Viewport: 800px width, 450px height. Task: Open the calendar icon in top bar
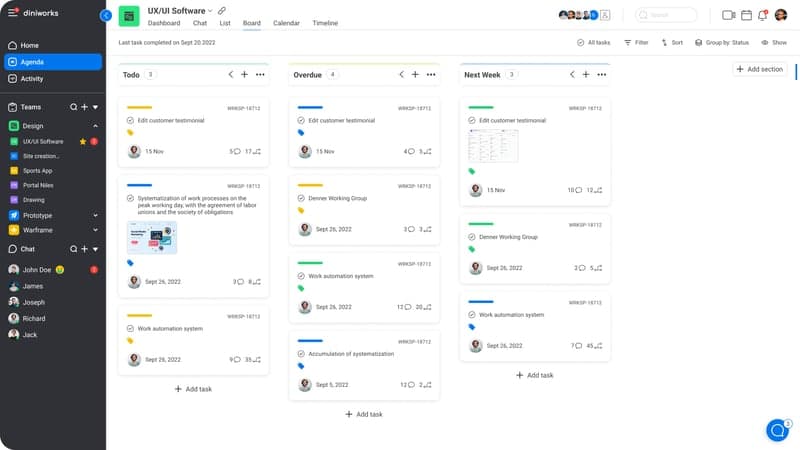746,15
